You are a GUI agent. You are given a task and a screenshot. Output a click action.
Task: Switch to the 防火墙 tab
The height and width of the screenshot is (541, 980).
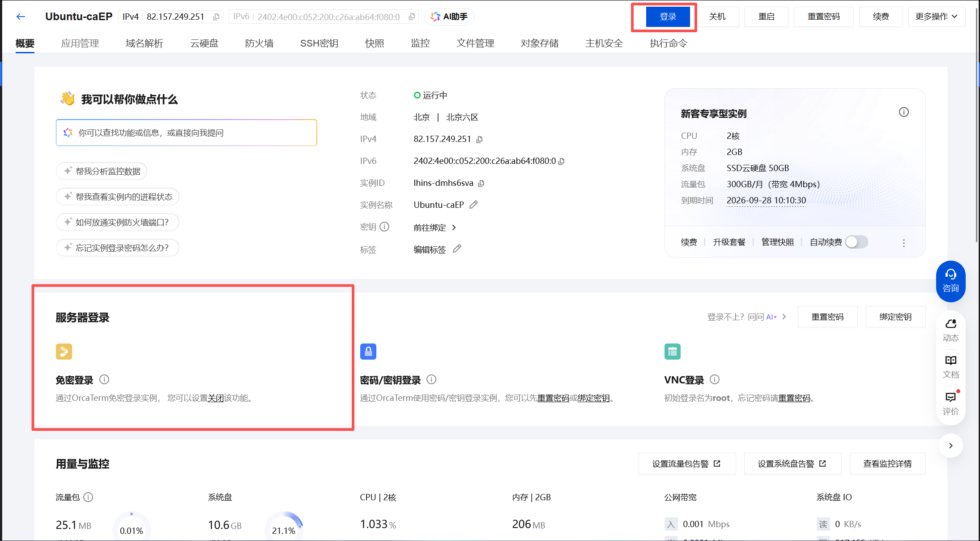259,43
